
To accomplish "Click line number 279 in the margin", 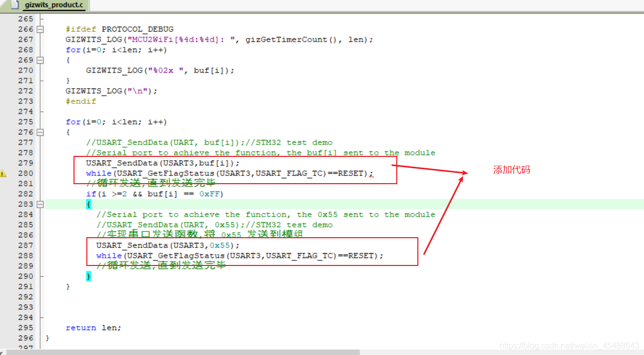I will point(25,163).
